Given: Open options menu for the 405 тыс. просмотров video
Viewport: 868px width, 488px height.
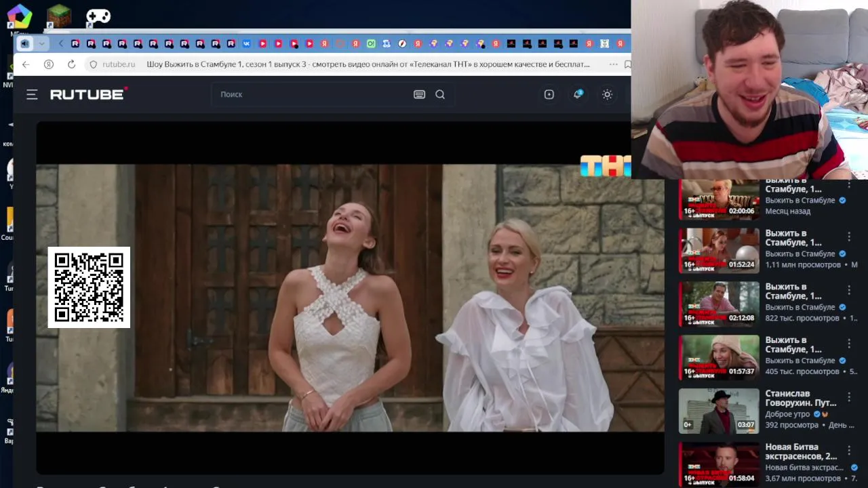Looking at the screenshot, I should pyautogui.click(x=849, y=344).
